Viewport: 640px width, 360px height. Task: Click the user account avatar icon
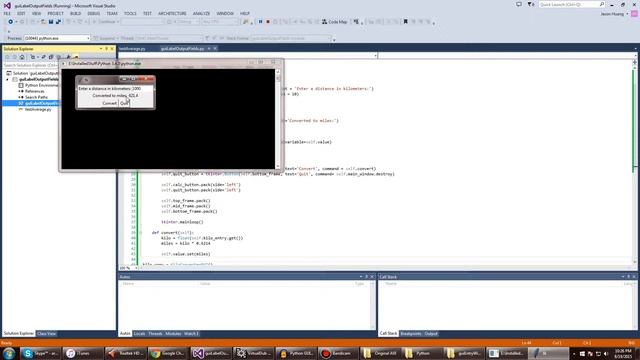[634, 13]
